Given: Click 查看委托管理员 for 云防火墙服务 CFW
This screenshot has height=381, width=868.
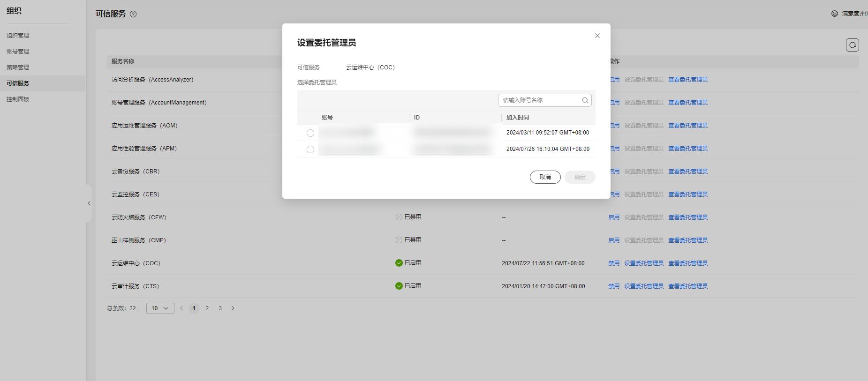Looking at the screenshot, I should coord(687,217).
